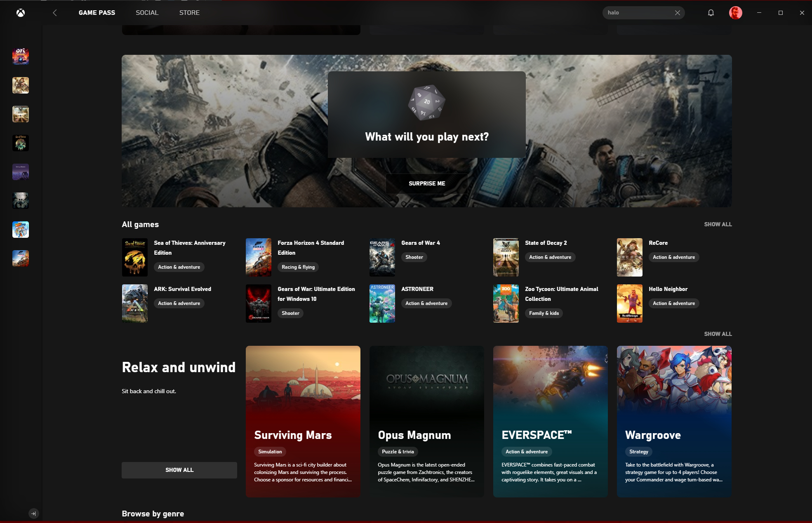Clear the halo search text

[677, 13]
